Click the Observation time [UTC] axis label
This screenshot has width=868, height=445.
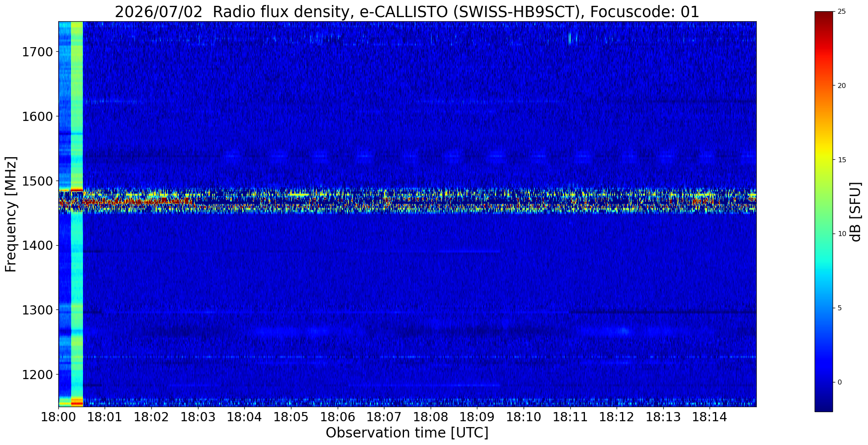407,433
